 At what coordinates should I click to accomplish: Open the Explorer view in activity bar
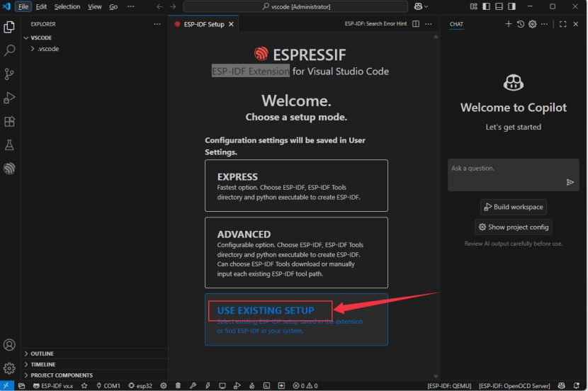pos(9,27)
